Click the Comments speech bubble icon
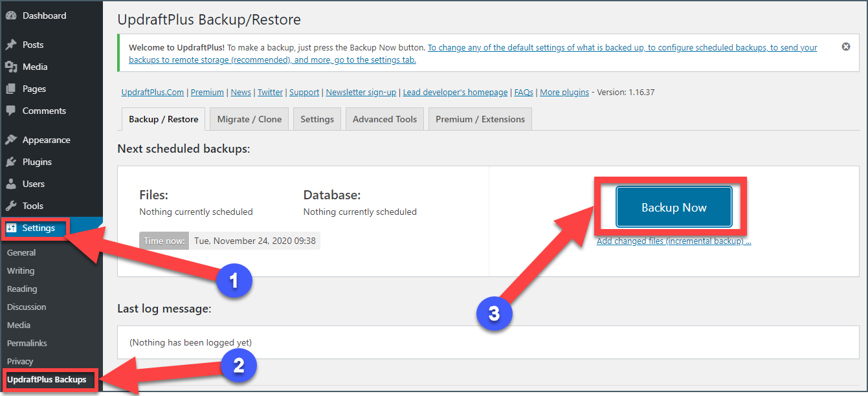The image size is (868, 396). pos(11,111)
